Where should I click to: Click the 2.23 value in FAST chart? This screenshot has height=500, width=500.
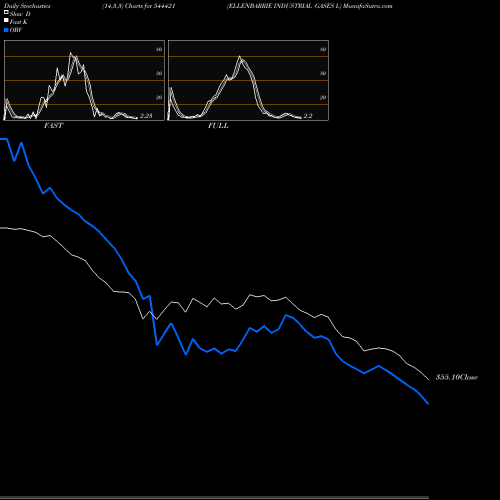pyautogui.click(x=146, y=116)
